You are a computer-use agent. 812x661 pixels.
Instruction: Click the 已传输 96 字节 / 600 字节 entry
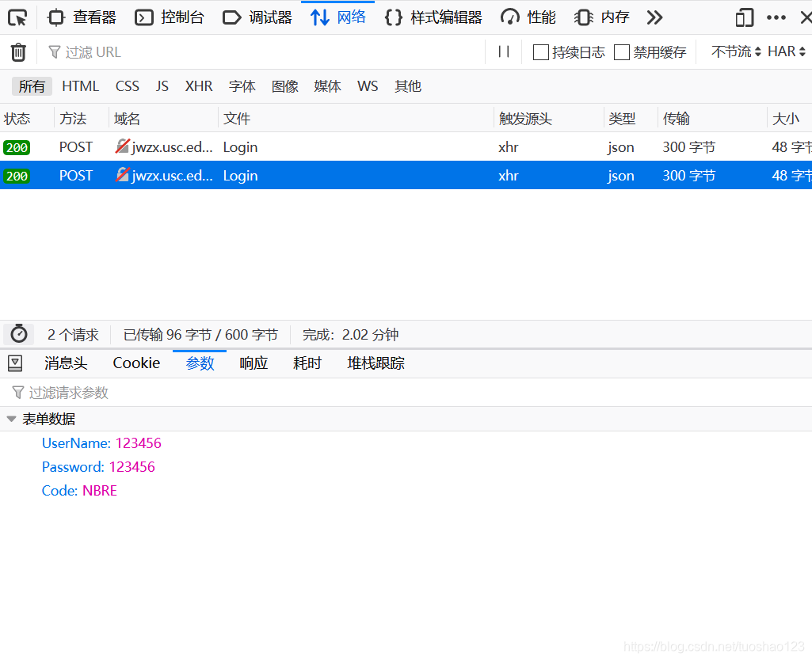pyautogui.click(x=200, y=335)
